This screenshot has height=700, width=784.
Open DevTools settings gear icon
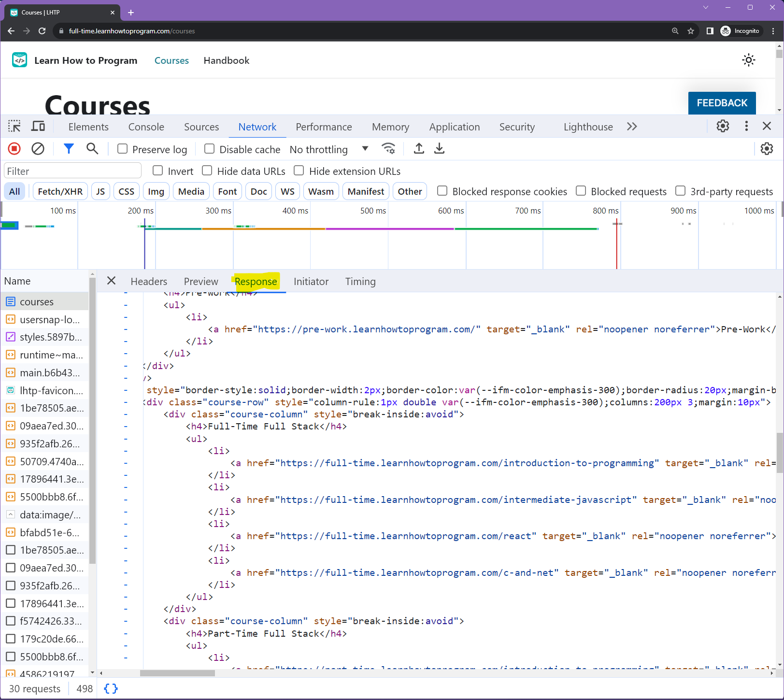(x=723, y=126)
